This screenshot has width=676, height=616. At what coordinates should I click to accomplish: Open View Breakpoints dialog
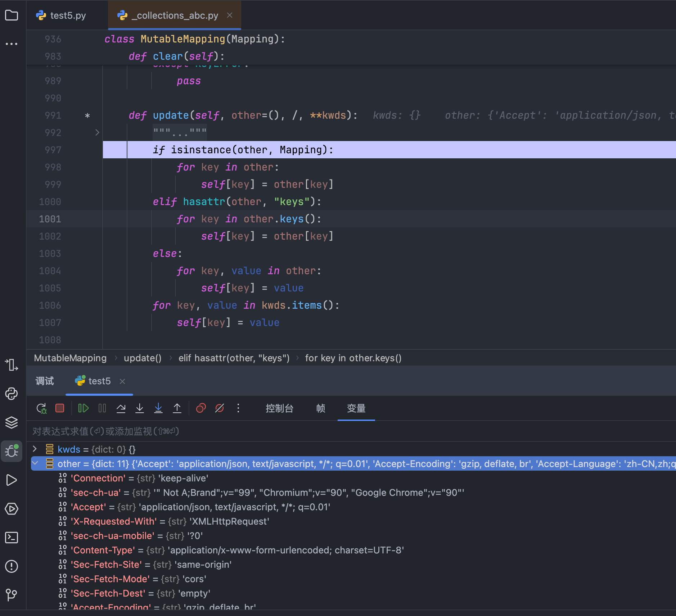point(201,408)
